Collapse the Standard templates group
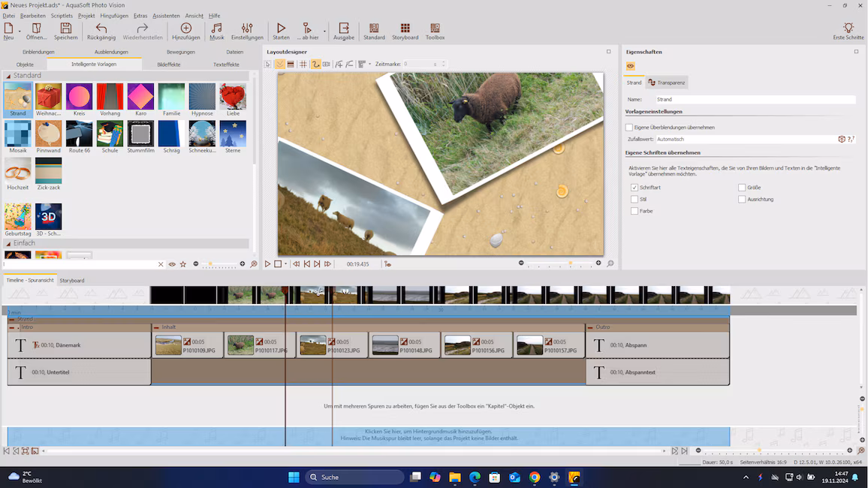The image size is (868, 488). [8, 76]
